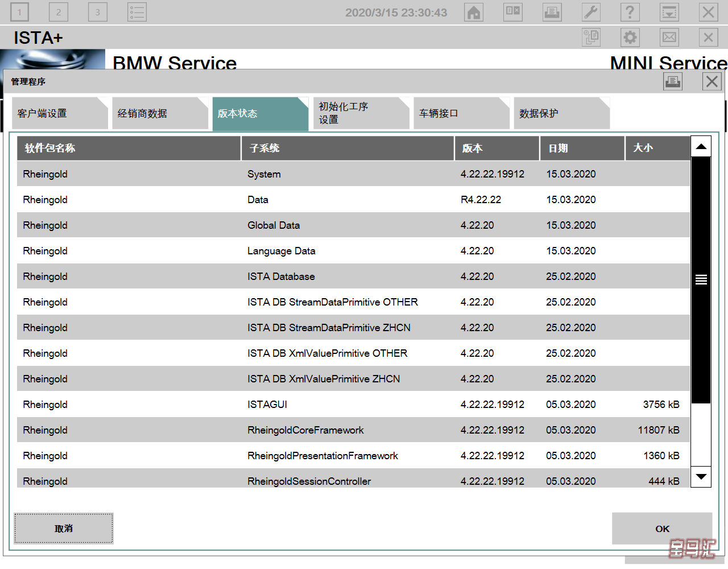
Task: Open the help question mark icon
Action: pos(630,12)
